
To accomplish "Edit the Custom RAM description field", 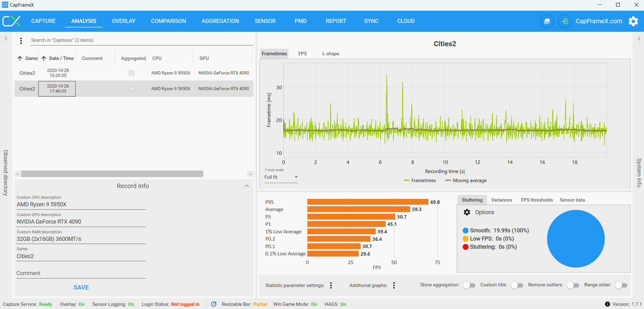I will [81, 239].
